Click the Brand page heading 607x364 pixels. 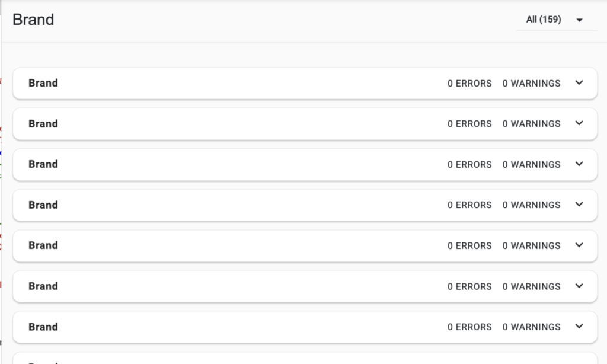(x=33, y=20)
